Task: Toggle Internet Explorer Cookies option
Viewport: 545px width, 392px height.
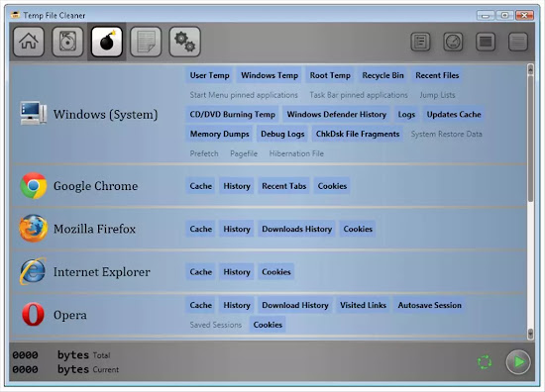Action: [276, 272]
